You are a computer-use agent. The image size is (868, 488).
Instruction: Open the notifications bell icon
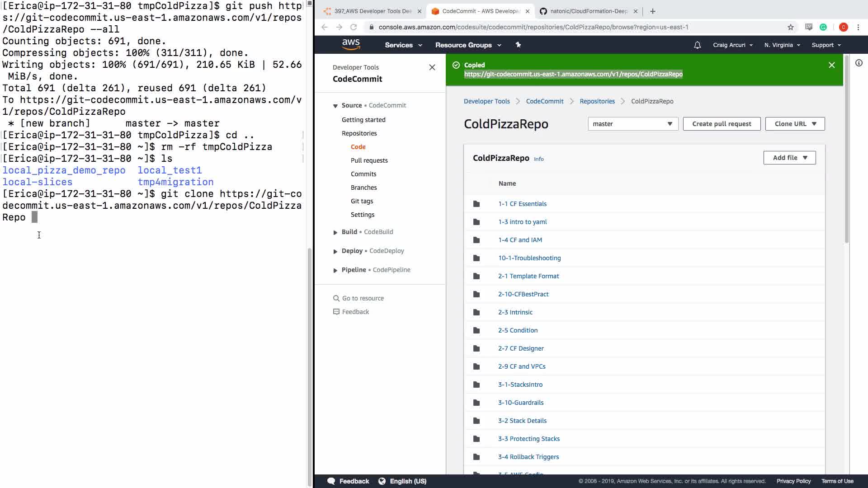(x=697, y=45)
